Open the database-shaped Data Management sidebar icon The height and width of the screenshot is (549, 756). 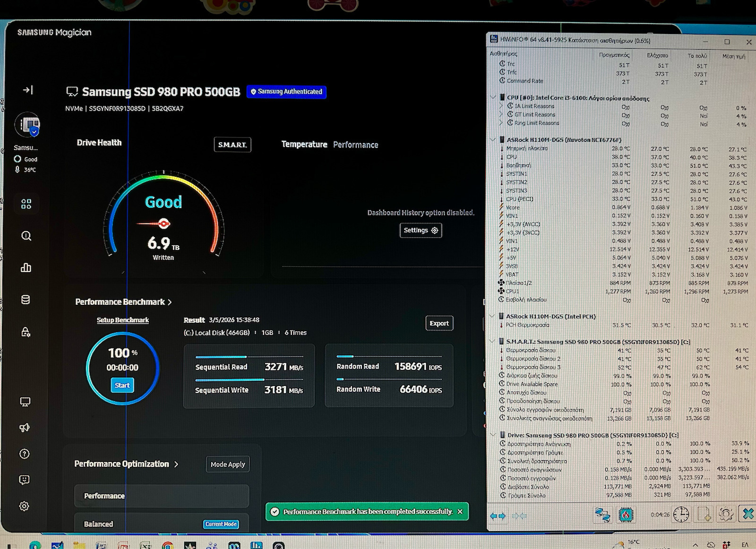click(x=26, y=300)
